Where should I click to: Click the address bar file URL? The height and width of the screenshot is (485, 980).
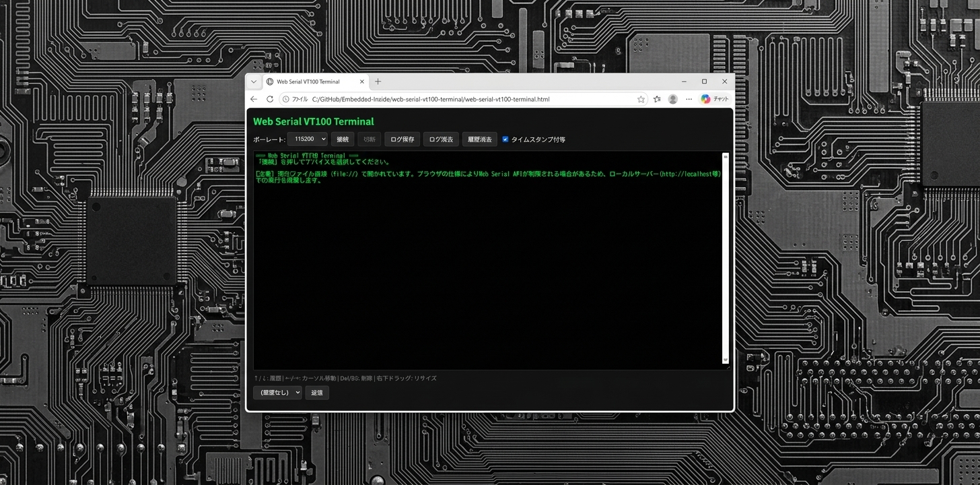pos(431,99)
